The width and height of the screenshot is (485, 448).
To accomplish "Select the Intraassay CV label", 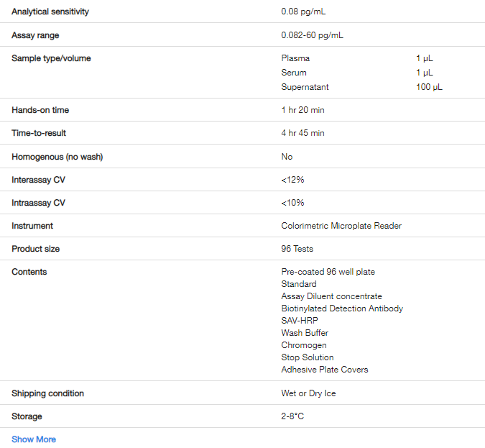I will 38,203.
